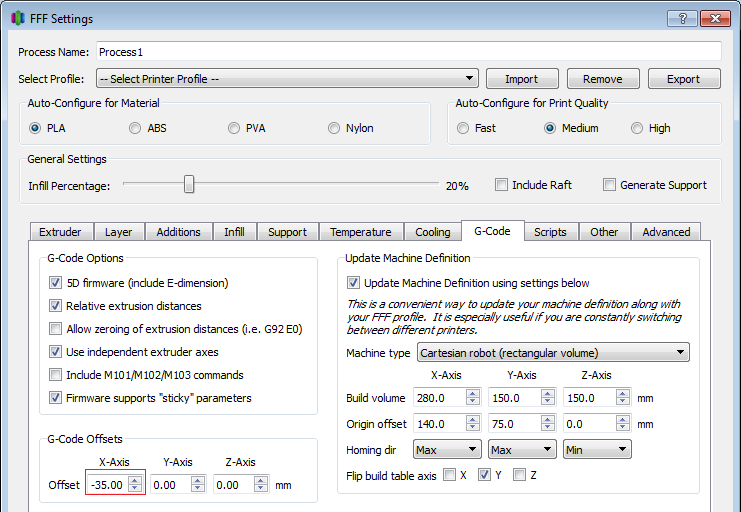Click the X-Axis Build volume stepper arrows

[473, 397]
